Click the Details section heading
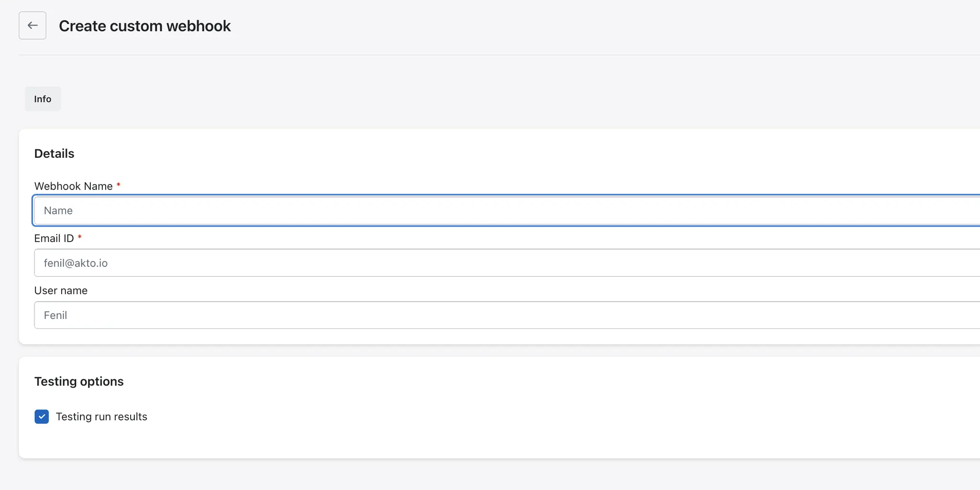Image resolution: width=980 pixels, height=490 pixels. [54, 153]
